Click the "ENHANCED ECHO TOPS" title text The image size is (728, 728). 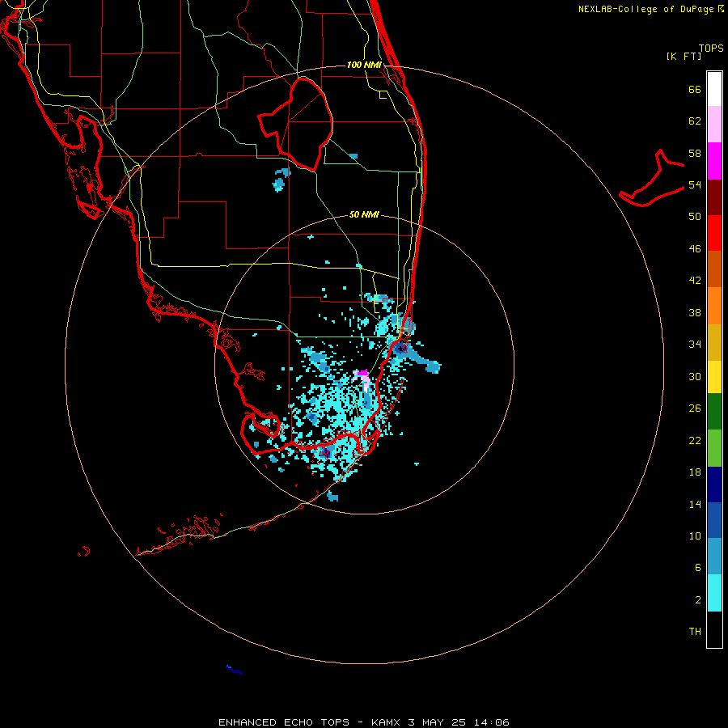tap(284, 722)
